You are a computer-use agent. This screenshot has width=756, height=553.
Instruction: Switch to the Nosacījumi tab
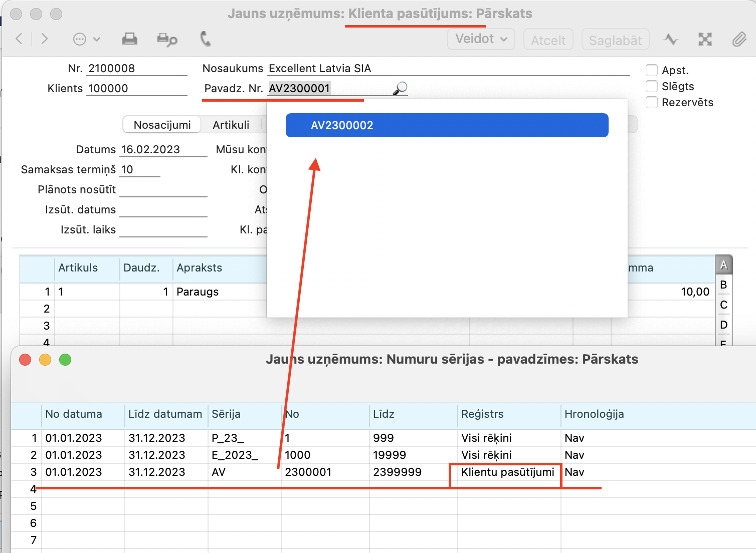pos(162,125)
